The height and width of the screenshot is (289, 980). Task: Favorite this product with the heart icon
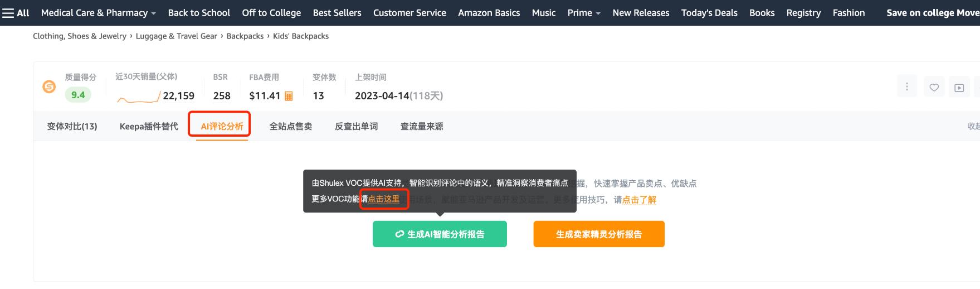tap(934, 88)
